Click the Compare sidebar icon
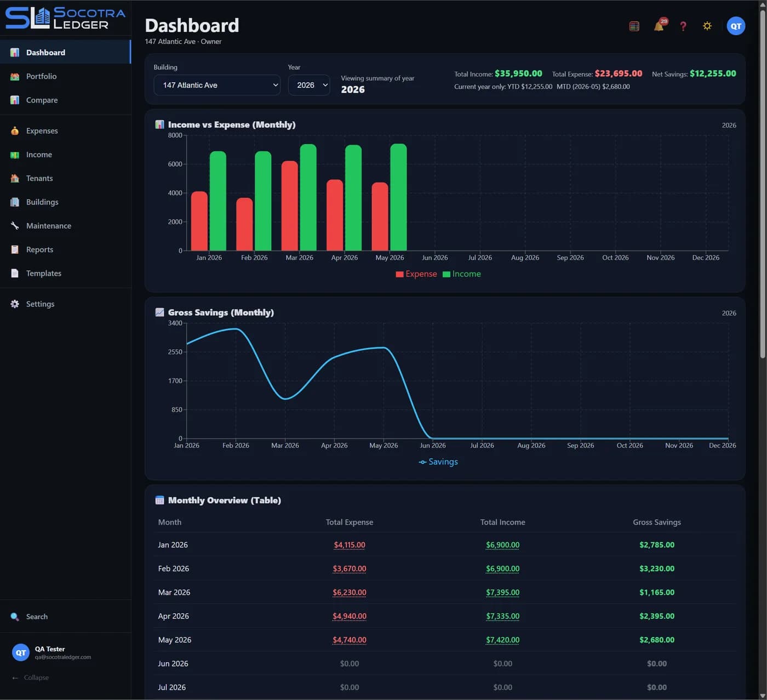The image size is (767, 700). [x=15, y=100]
